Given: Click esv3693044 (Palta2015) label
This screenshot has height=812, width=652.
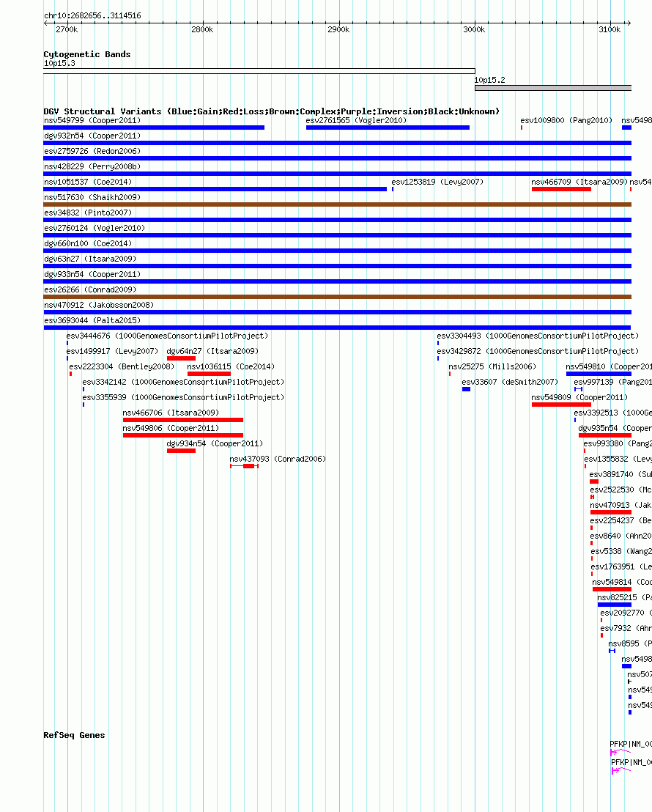Looking at the screenshot, I should [92, 320].
